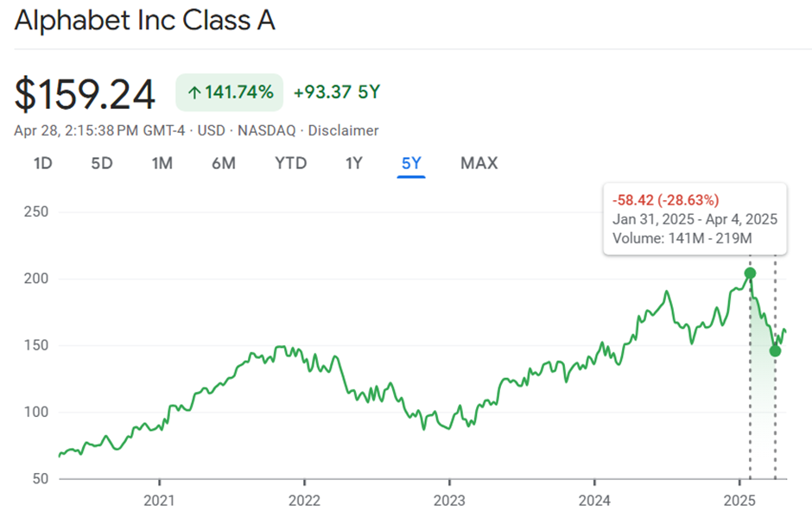812x517 pixels.
Task: Click the upward arrow in percent badge
Action: (x=194, y=93)
